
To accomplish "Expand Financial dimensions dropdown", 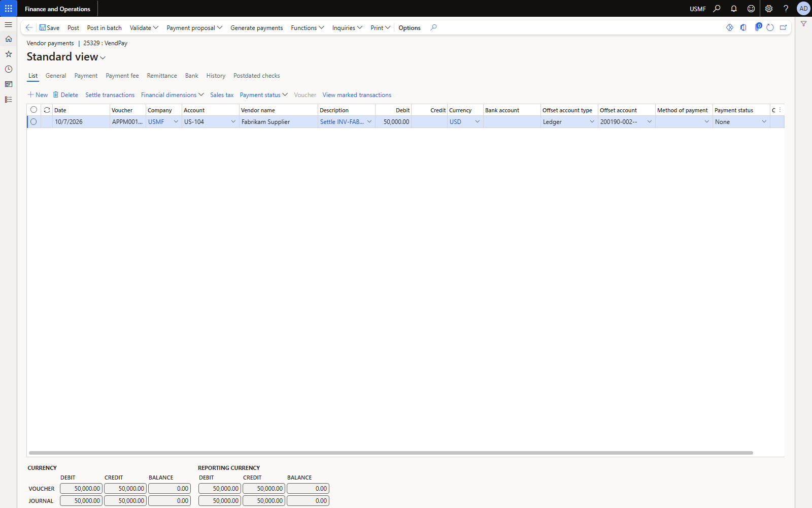I will [172, 95].
